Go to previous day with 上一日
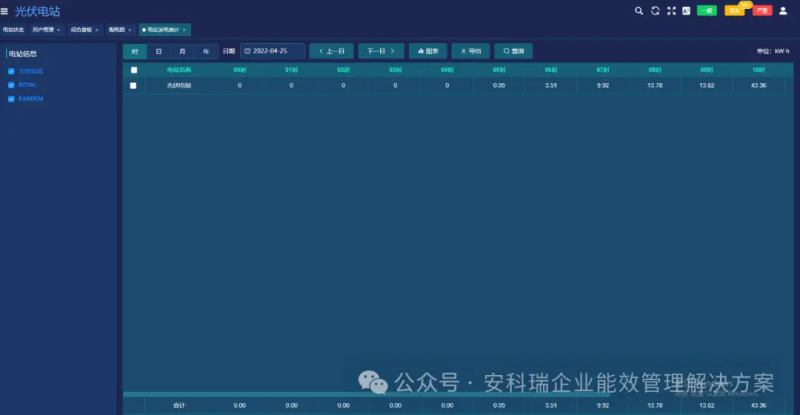This screenshot has width=800, height=415. pyautogui.click(x=332, y=51)
